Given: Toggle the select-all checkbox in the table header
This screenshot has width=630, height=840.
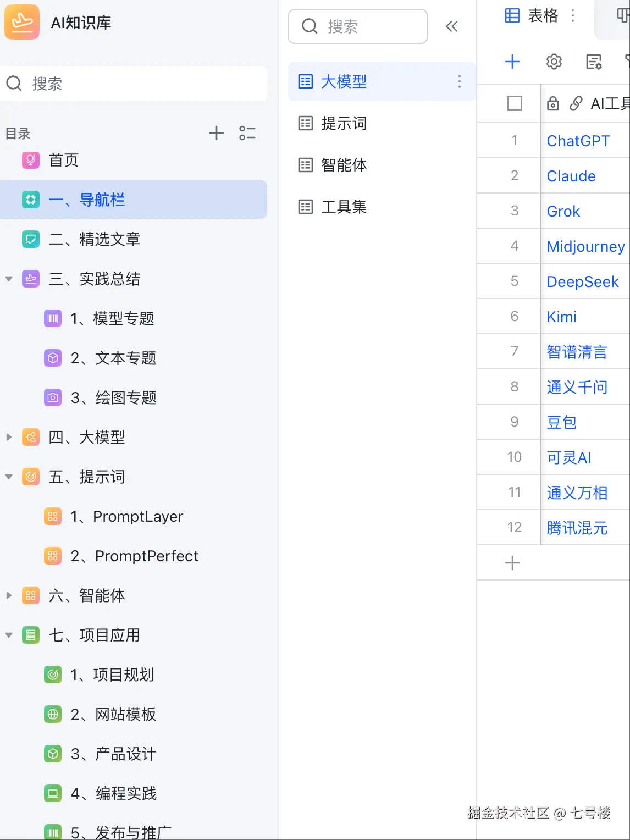Looking at the screenshot, I should point(515,103).
